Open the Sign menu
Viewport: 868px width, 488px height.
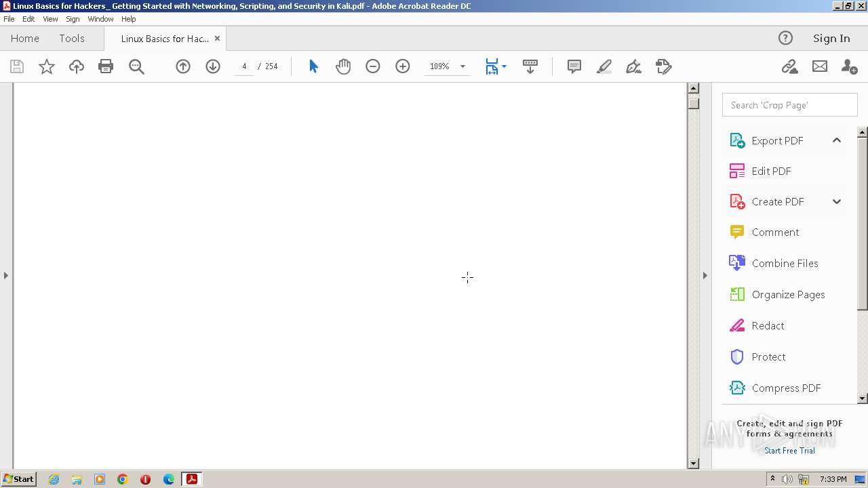73,19
